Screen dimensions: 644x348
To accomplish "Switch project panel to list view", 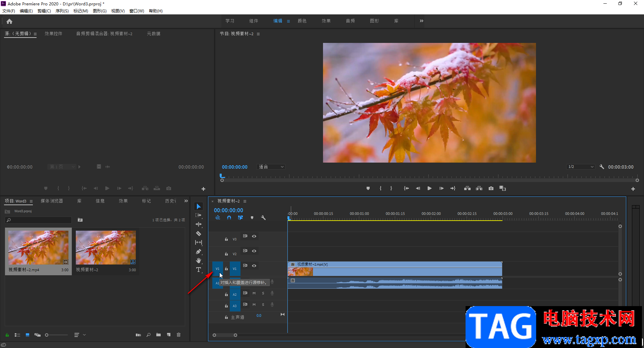I will 17,335.
